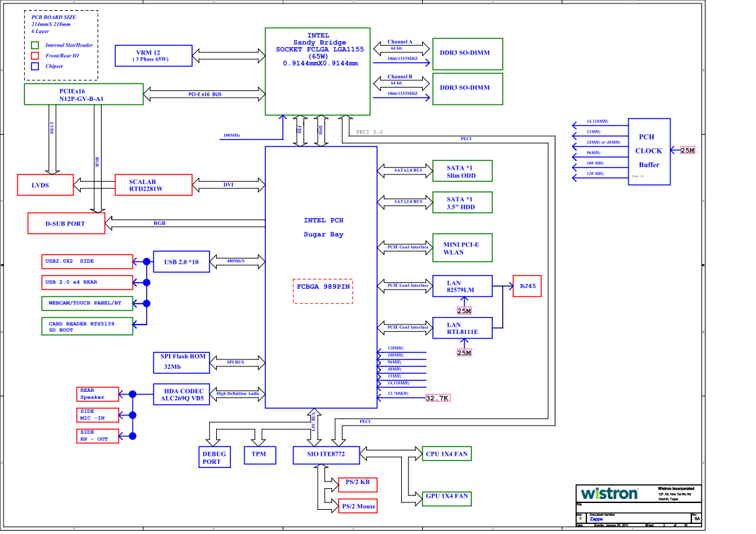Screen dimensions: 756x534
Task: Select the LAN 82579LM block
Action: pos(462,286)
